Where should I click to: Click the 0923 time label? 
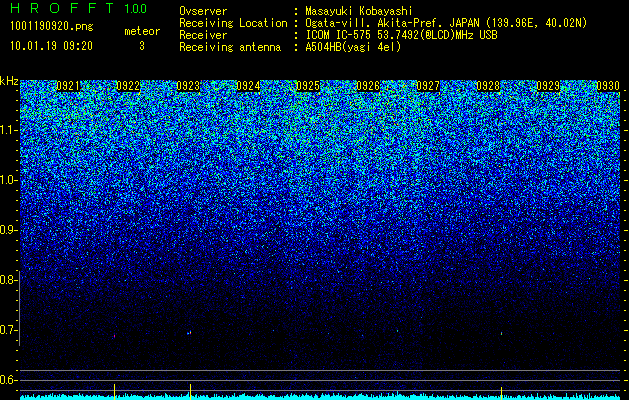188,86
